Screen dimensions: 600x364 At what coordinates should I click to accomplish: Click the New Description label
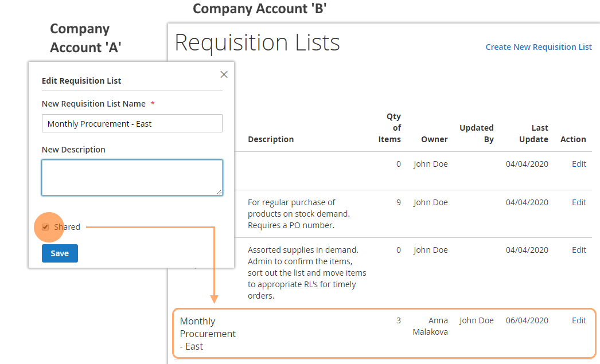[73, 150]
